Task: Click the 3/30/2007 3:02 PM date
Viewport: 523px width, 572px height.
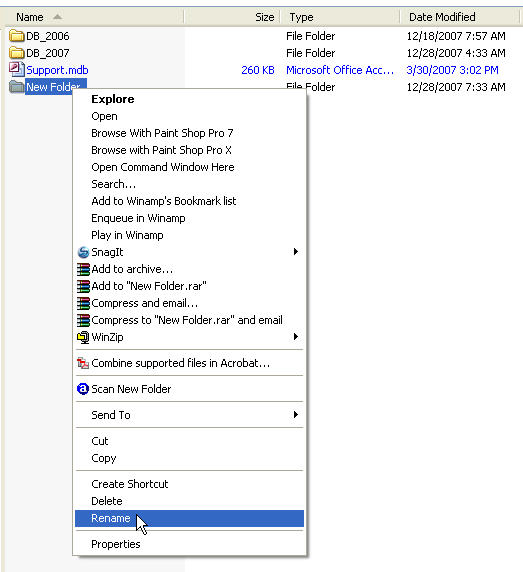Action: point(452,70)
